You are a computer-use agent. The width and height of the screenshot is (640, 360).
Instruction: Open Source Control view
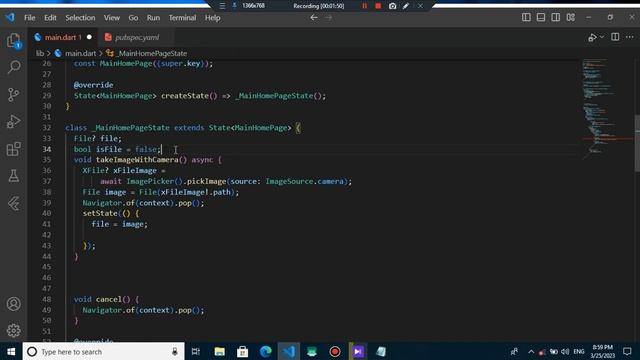tap(13, 94)
